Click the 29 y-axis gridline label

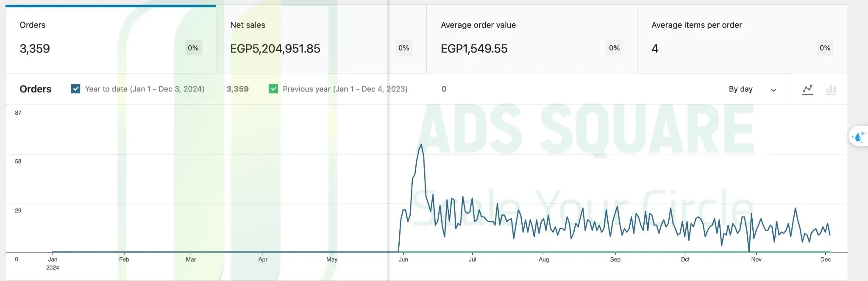tap(18, 211)
